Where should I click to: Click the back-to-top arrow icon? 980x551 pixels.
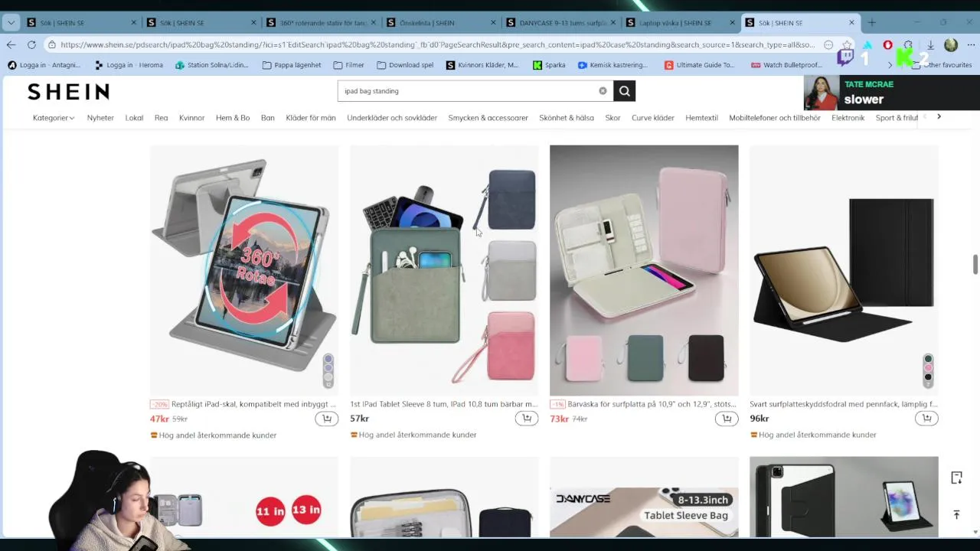click(956, 515)
